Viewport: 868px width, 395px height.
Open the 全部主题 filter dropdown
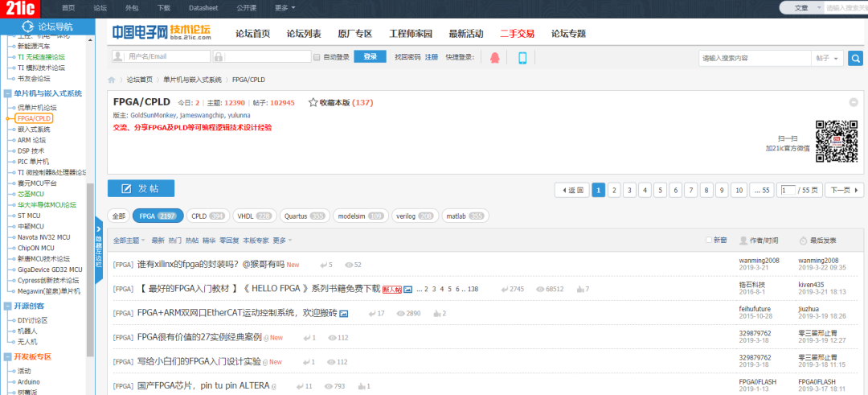[129, 241]
